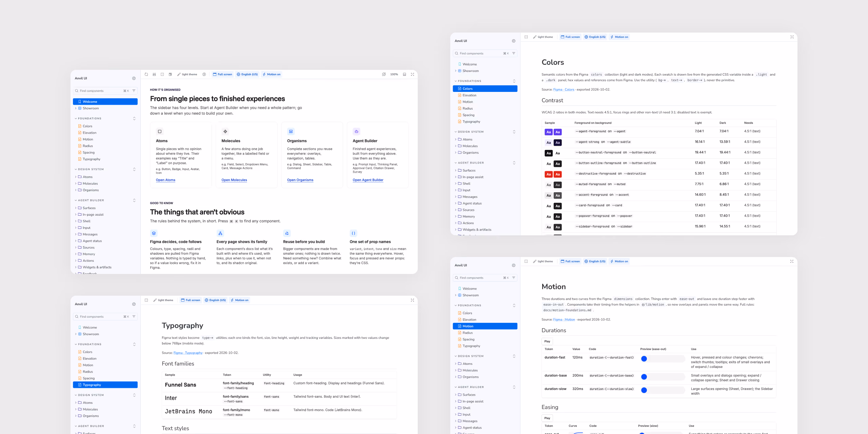Screen dimensions: 868x434
Task: Click the accessibility icon in the Welcome window toolbar
Action: [x=204, y=74]
